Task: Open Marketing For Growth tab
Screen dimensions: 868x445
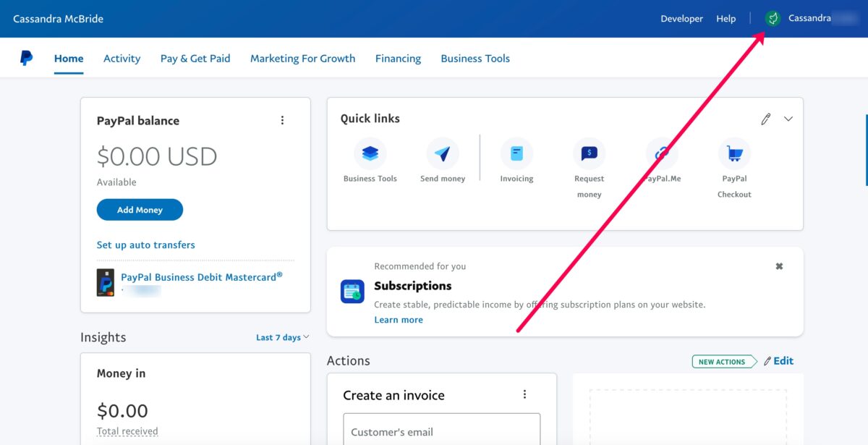Action: pos(303,59)
